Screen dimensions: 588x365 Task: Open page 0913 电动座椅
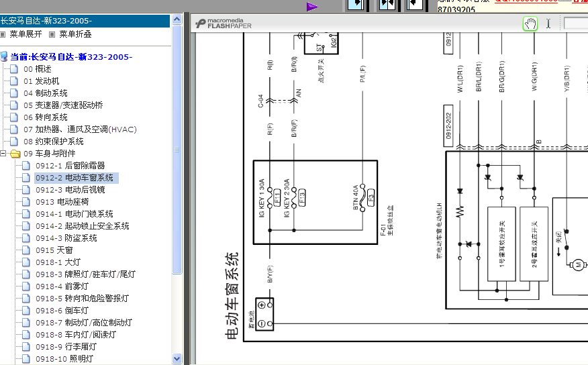62,202
